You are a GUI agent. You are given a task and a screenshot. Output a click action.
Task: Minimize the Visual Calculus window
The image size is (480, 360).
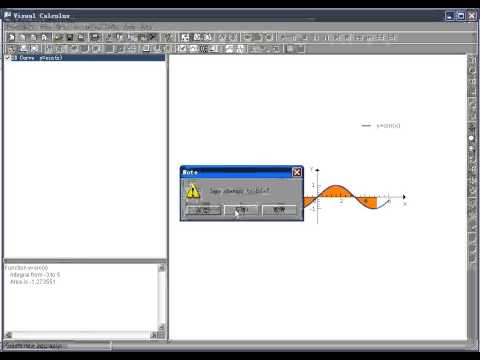click(450, 16)
